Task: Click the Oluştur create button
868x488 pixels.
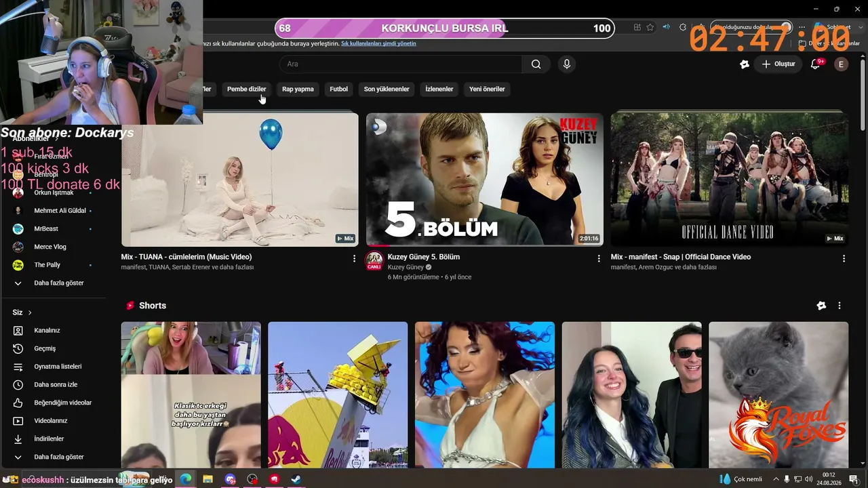Action: click(x=778, y=64)
